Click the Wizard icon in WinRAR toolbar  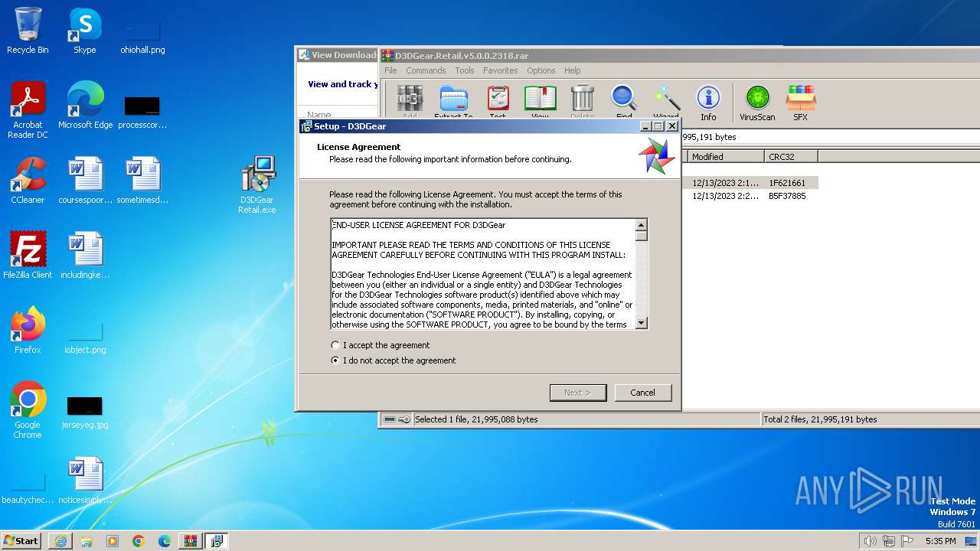coord(666,102)
